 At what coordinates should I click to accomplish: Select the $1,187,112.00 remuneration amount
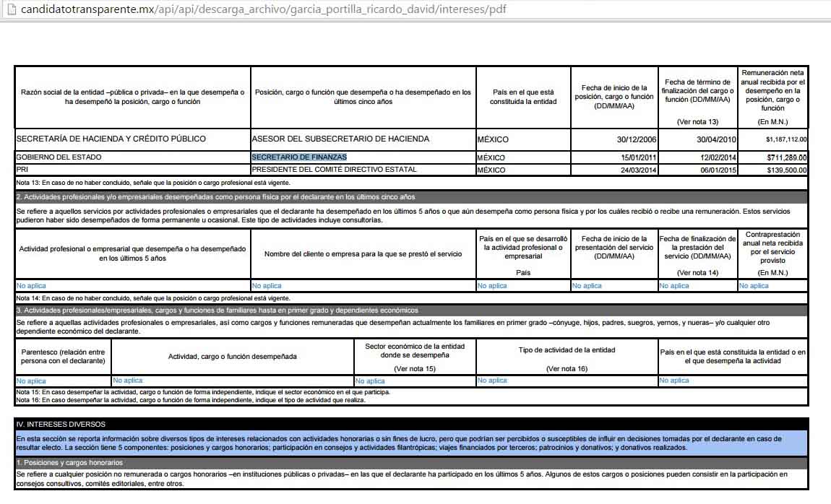(786, 139)
